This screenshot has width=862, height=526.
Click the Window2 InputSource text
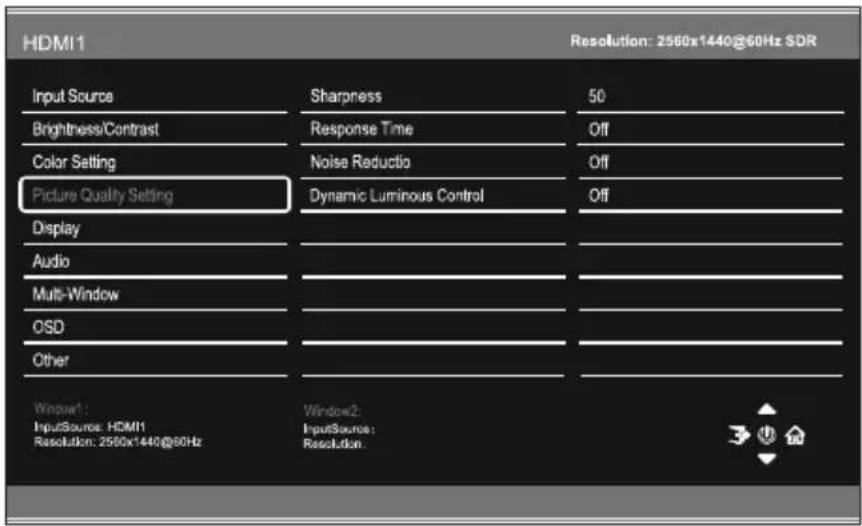339,429
